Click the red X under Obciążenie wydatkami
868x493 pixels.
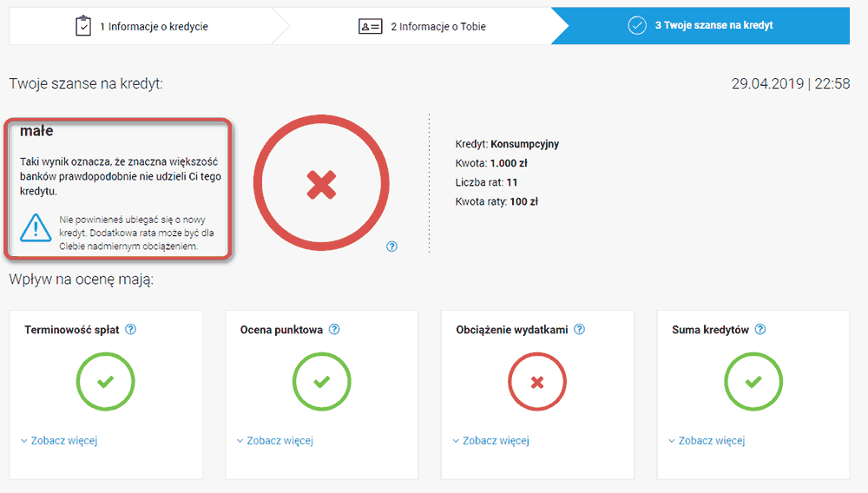536,381
